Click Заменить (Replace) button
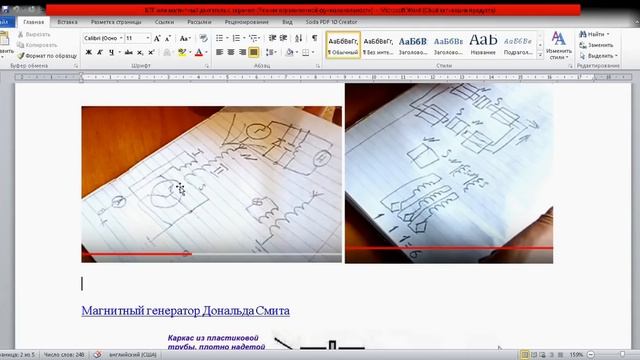This screenshot has height=360, width=640. coord(596,45)
